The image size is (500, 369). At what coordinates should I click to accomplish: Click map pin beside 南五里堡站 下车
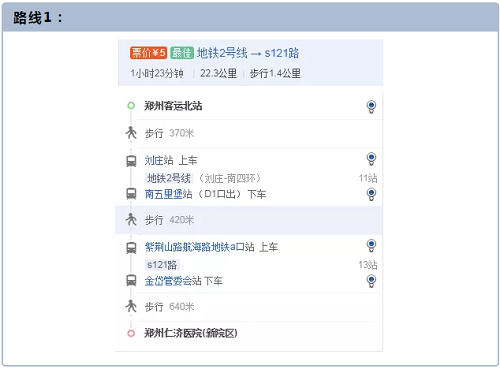point(371,194)
